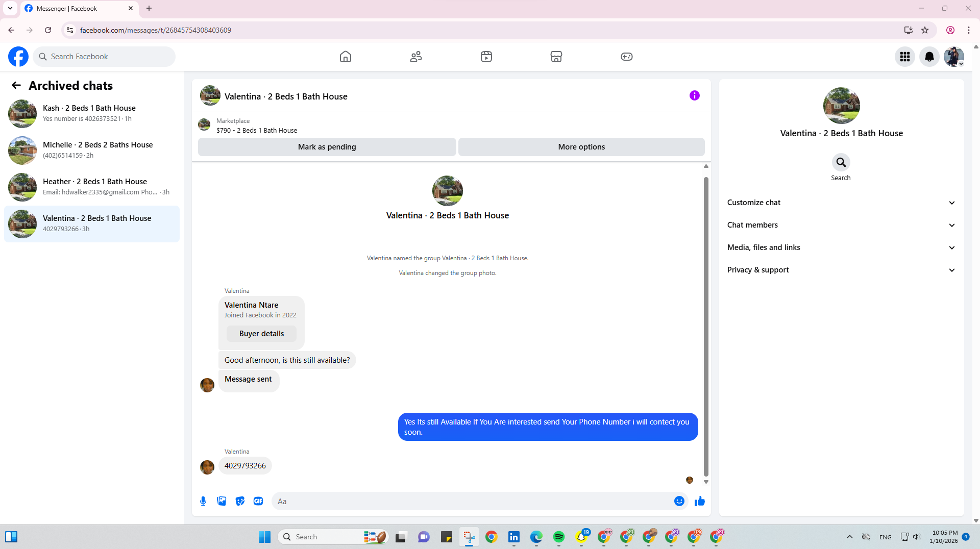This screenshot has height=549, width=980.
Task: Open the account profile picture menu
Action: 953,57
